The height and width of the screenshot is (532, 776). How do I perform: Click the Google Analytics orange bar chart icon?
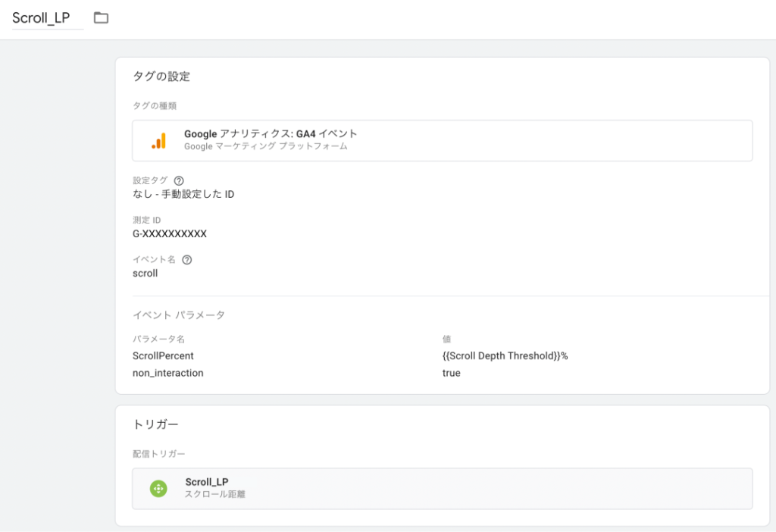pyautogui.click(x=158, y=141)
